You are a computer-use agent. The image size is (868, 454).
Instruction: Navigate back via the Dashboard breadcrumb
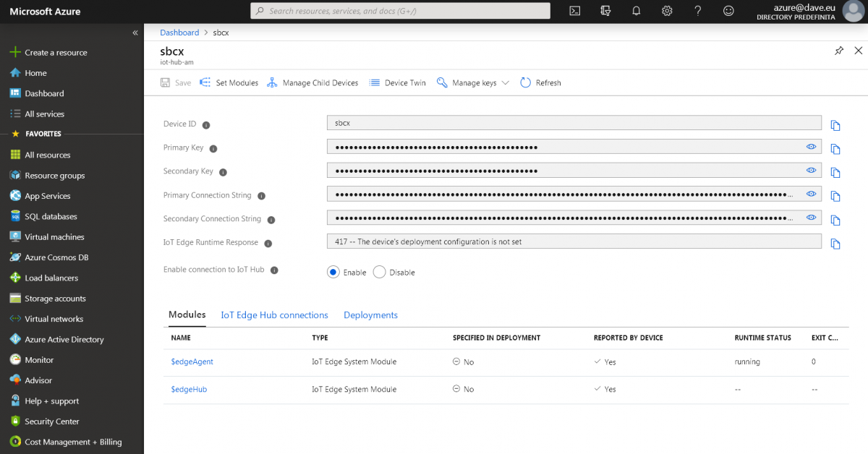point(179,32)
